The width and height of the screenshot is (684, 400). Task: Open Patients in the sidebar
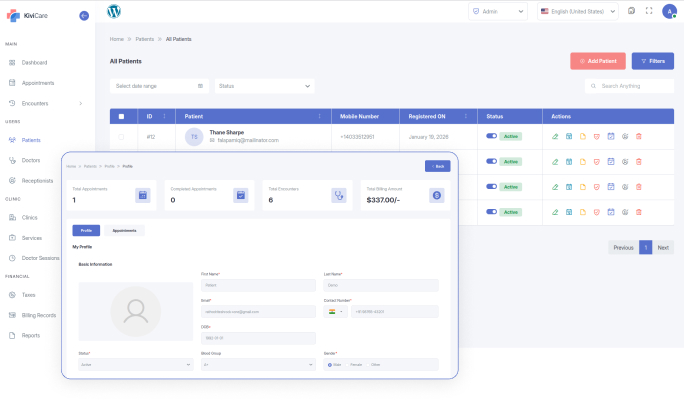pos(31,140)
